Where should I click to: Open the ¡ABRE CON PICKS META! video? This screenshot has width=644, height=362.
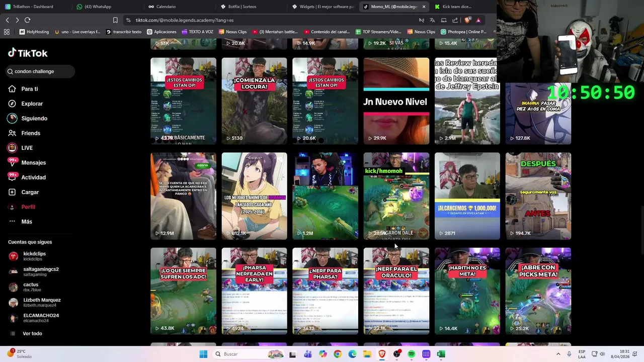(538, 291)
